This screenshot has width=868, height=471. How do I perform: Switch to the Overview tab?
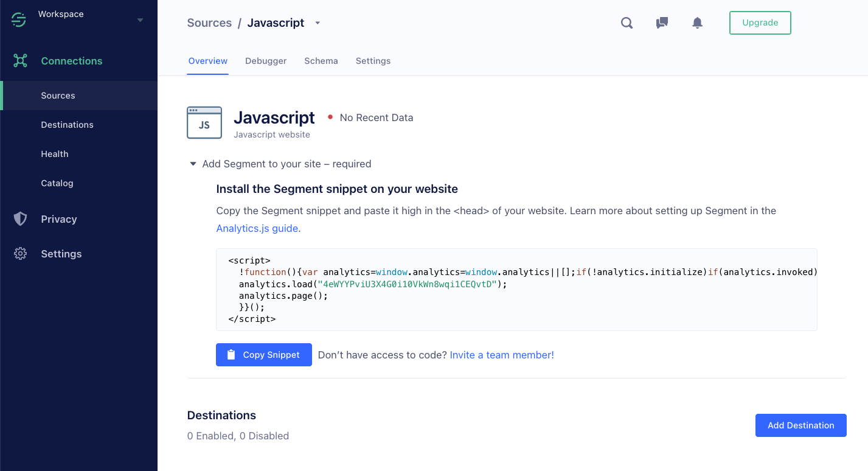point(208,61)
